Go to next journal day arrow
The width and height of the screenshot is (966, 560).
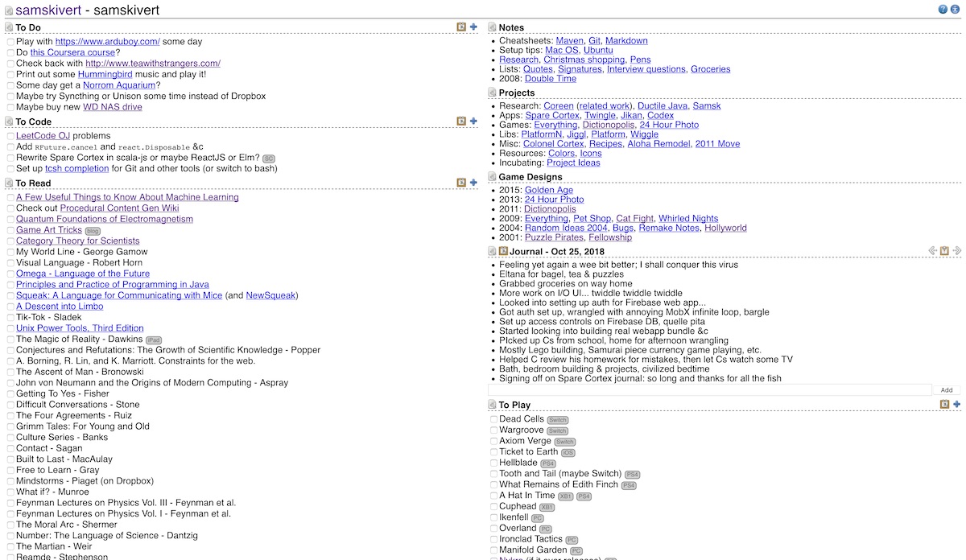[957, 251]
